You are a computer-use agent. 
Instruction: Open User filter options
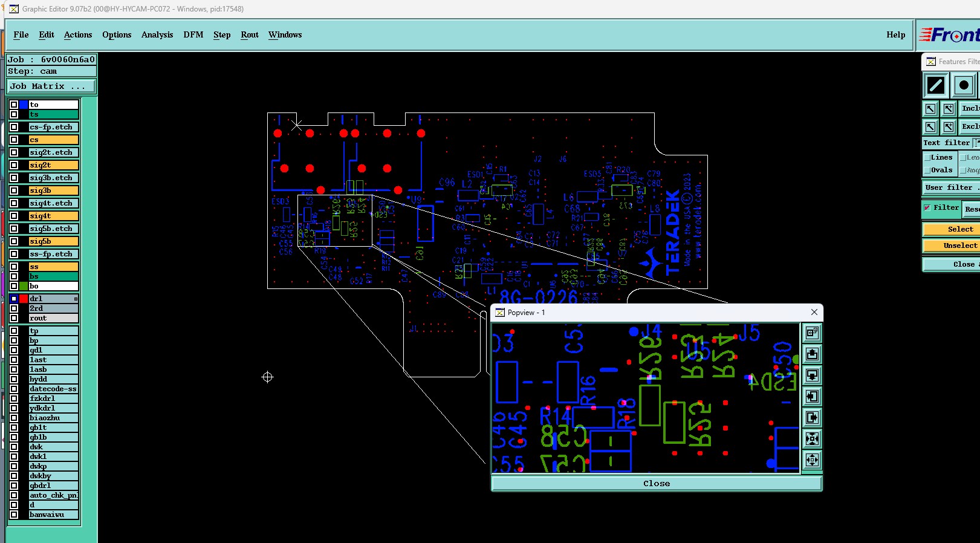pyautogui.click(x=952, y=187)
